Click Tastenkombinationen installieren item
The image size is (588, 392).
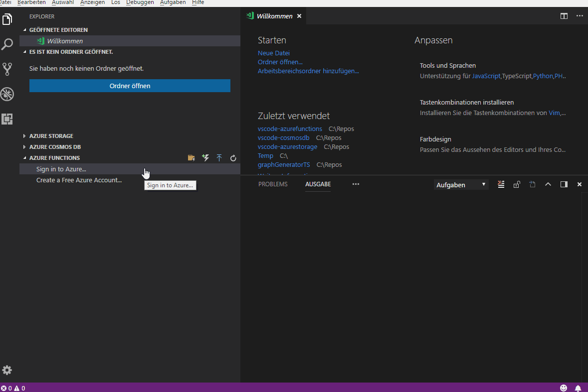pos(492,108)
